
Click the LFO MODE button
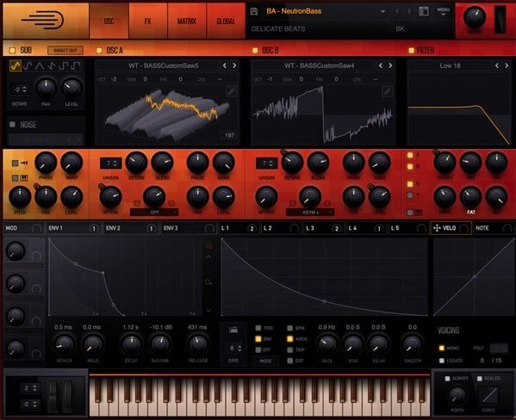click(x=265, y=361)
